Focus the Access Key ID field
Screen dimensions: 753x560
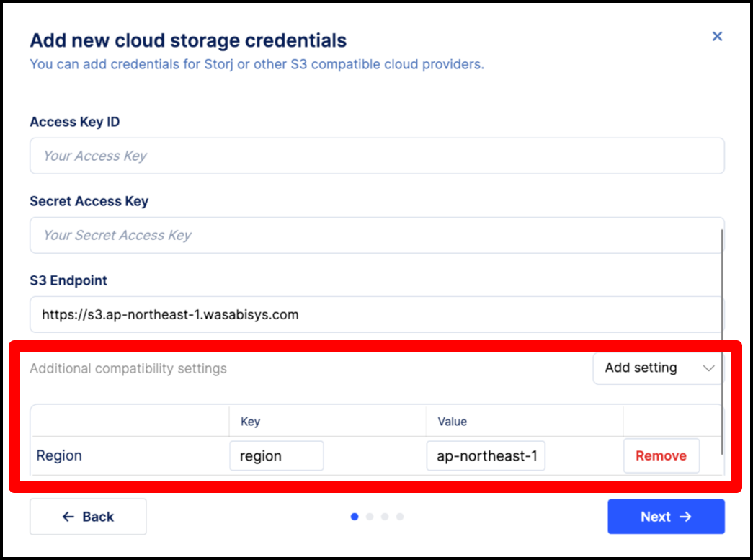pos(376,156)
